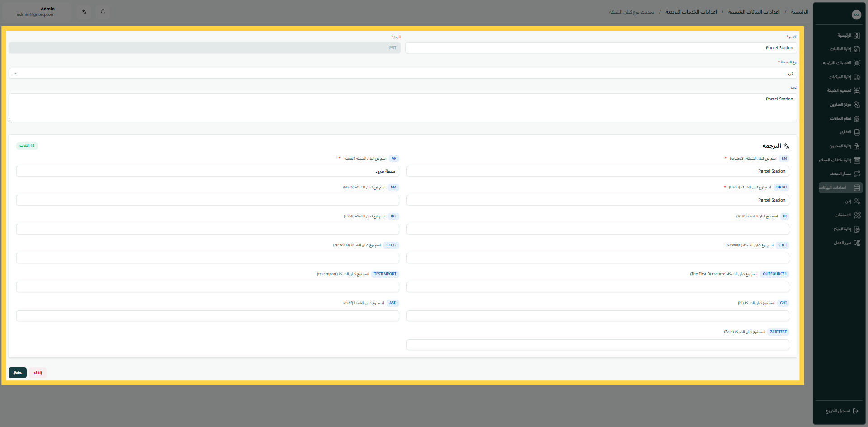Click the MA (Malti) translation input
This screenshot has width=868, height=427.
(208, 200)
